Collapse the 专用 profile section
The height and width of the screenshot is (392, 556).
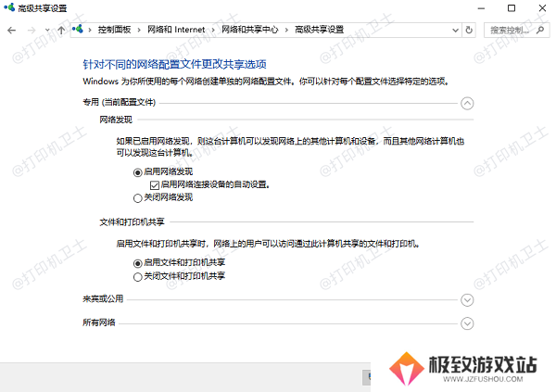467,104
